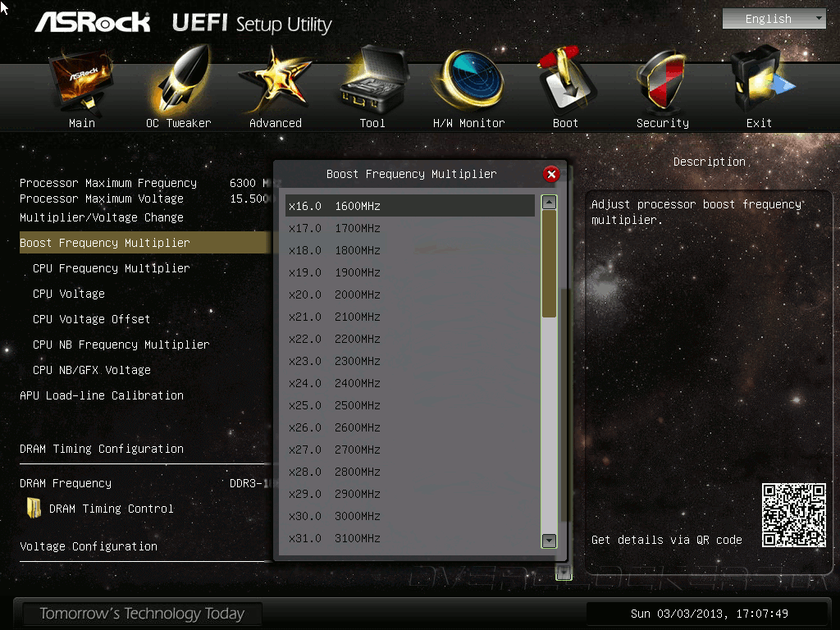Select the Tool toolbox icon

pos(373,80)
